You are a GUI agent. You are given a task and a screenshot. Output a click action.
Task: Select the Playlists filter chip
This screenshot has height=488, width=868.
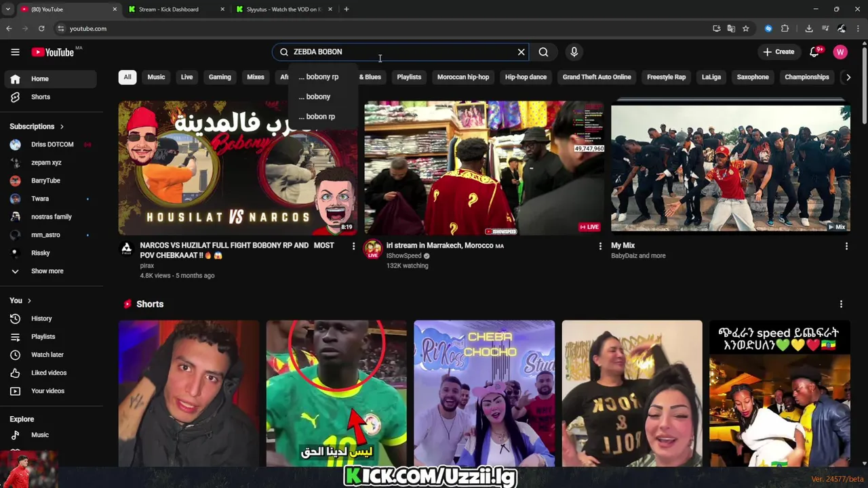pos(409,77)
